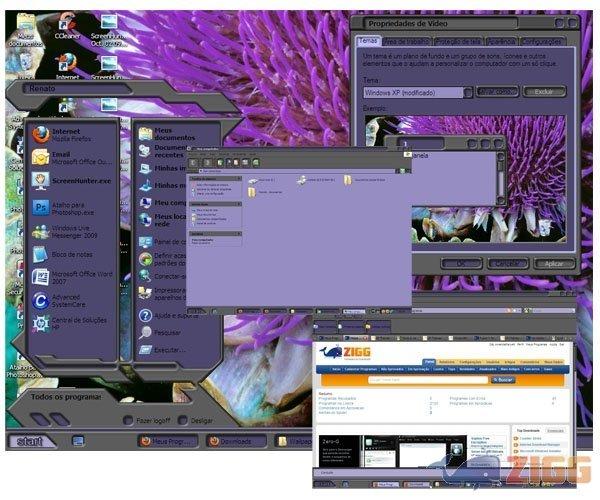Open Ajuda e suporte
The height and width of the screenshot is (500, 600).
pyautogui.click(x=168, y=316)
